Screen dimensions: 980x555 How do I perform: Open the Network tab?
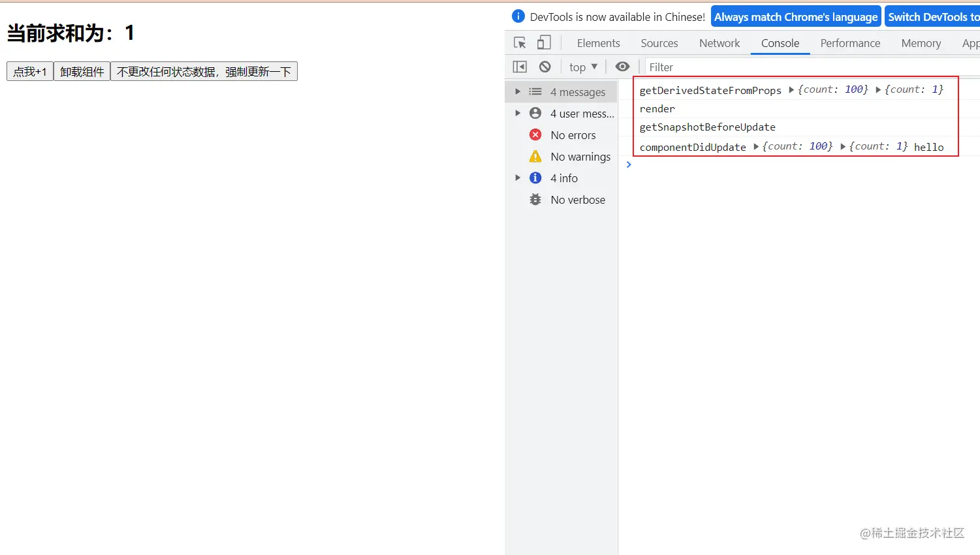tap(719, 43)
